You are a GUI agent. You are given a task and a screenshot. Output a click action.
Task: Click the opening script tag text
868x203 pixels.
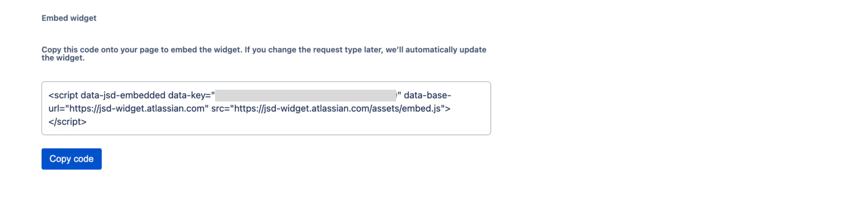pos(62,95)
